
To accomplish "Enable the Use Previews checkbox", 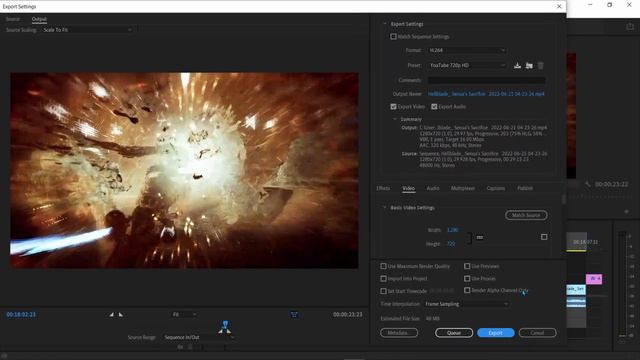I will [467, 266].
